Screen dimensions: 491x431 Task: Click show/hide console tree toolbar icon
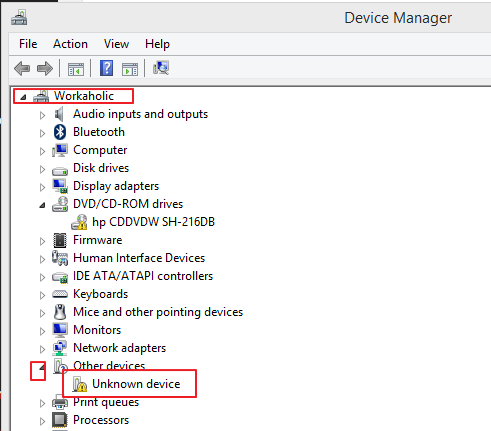click(76, 69)
